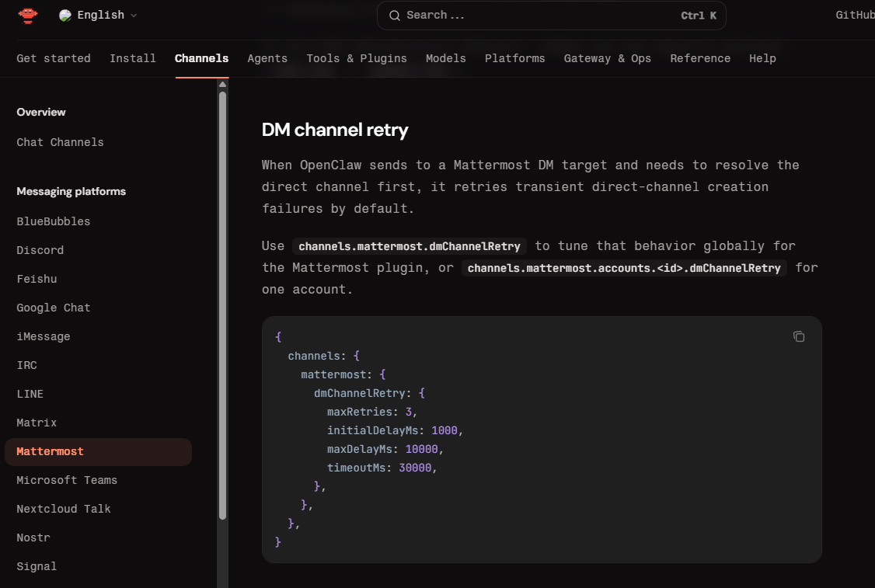Screen dimensions: 875x588
Task: Click the Ctrl K shortcut hint
Action: click(x=699, y=16)
